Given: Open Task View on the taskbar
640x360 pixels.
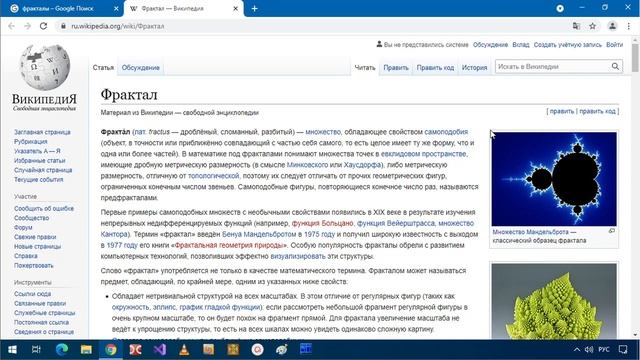Looking at the screenshot, I should click(36, 350).
